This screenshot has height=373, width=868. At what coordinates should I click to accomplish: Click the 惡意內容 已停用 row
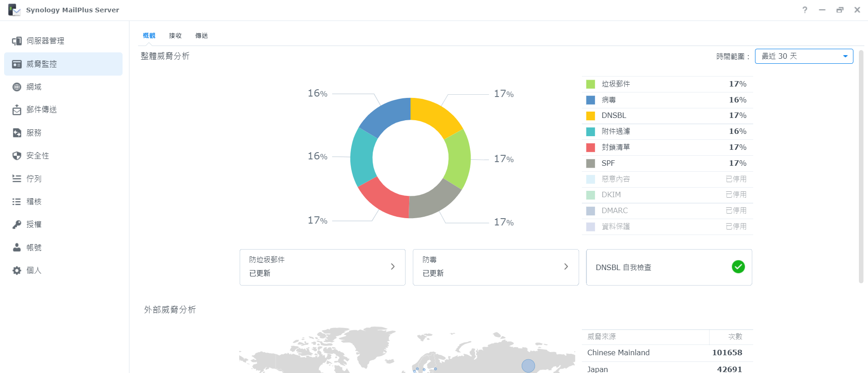click(667, 179)
